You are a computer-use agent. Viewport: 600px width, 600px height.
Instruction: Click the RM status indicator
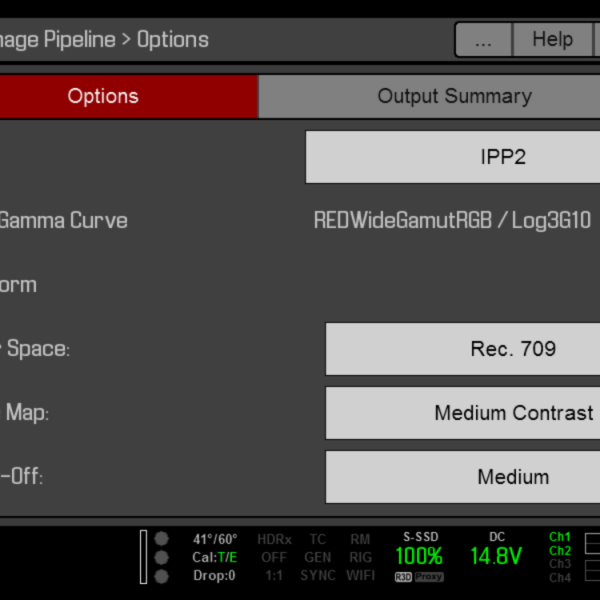click(x=360, y=540)
